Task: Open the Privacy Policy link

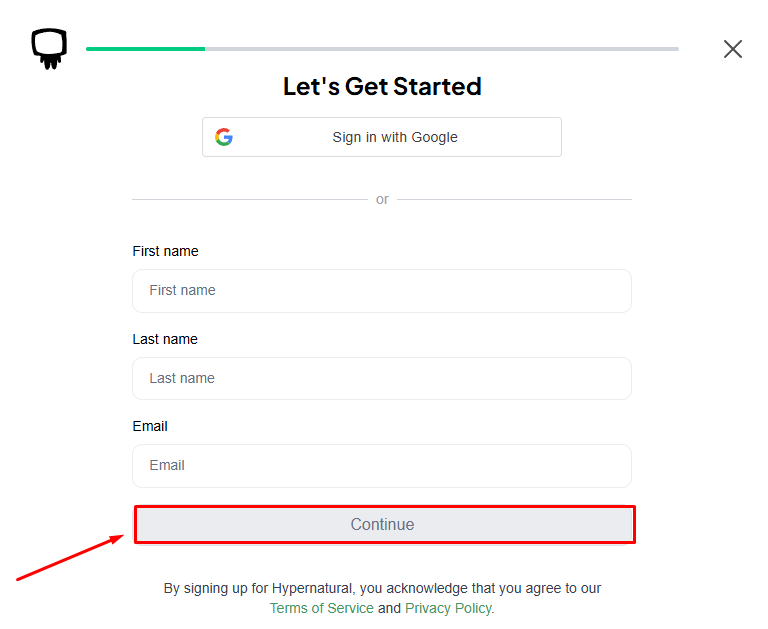Action: [448, 608]
